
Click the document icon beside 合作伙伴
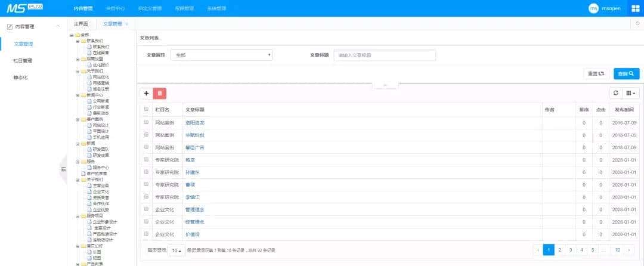pyautogui.click(x=89, y=203)
